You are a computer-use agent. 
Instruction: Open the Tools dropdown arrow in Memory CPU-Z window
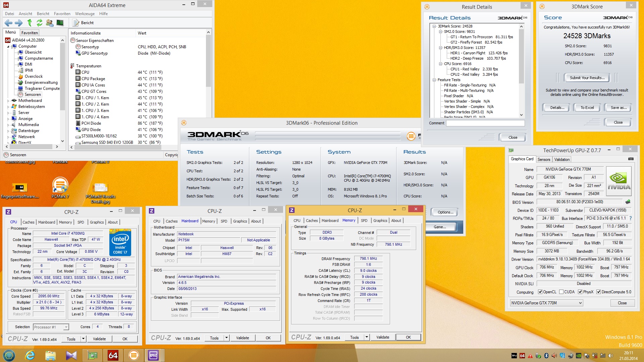[367, 337]
